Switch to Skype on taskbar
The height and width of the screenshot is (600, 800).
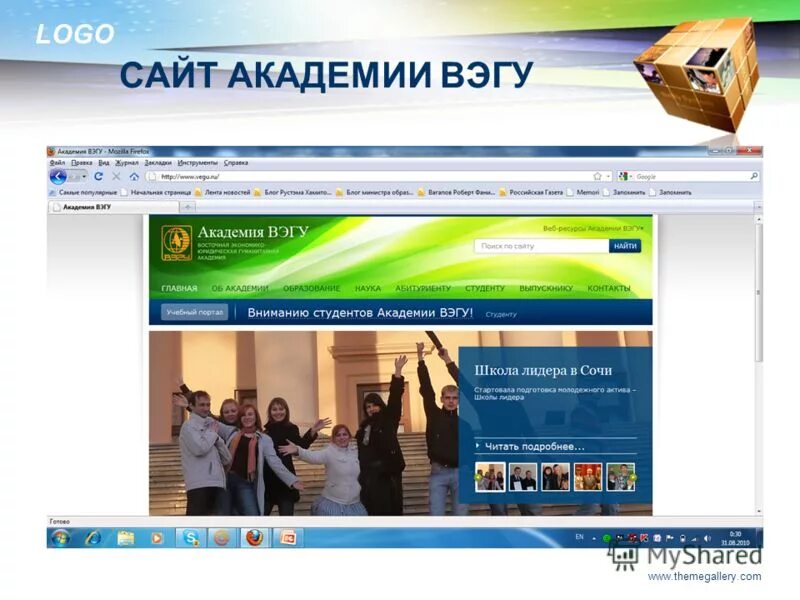[191, 538]
